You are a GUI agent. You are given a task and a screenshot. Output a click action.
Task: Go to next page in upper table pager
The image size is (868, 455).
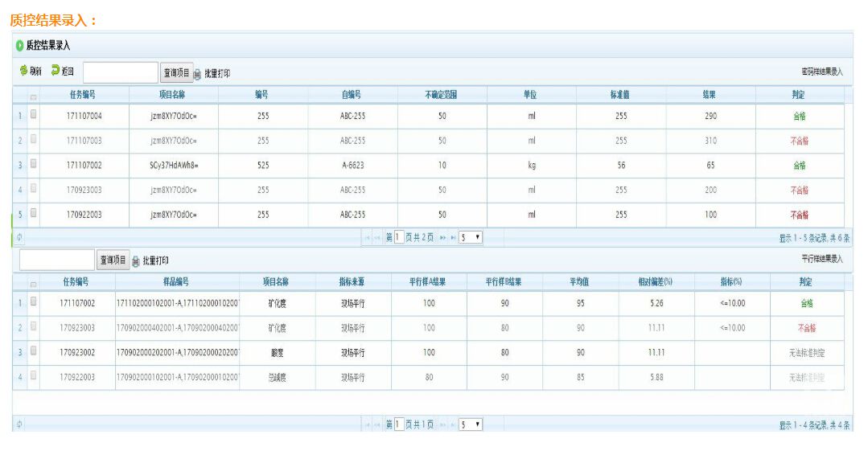[x=442, y=238]
